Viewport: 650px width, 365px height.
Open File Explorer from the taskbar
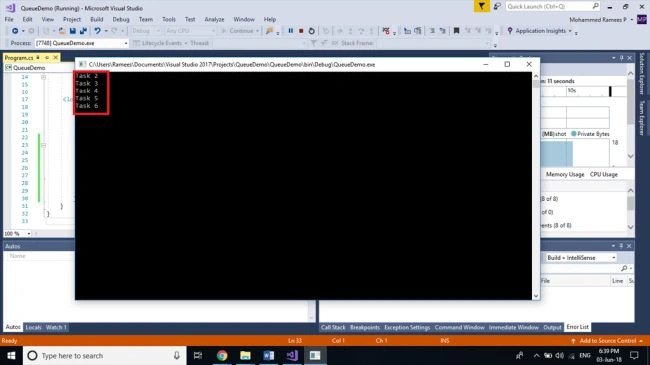tap(245, 355)
